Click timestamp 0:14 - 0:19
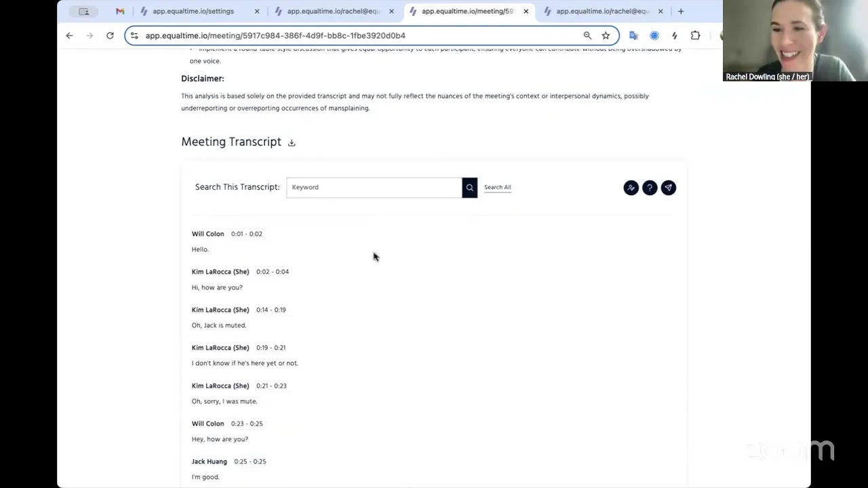868x488 pixels. [x=271, y=310]
